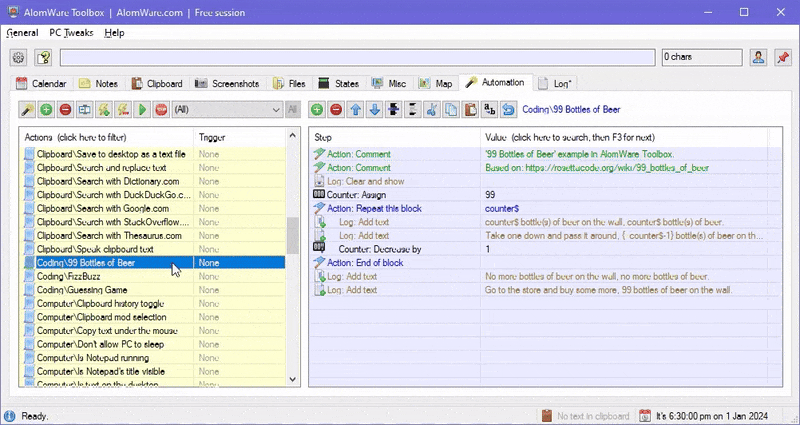Switch to the Clipboard tab
The width and height of the screenshot is (800, 425).
point(157,83)
